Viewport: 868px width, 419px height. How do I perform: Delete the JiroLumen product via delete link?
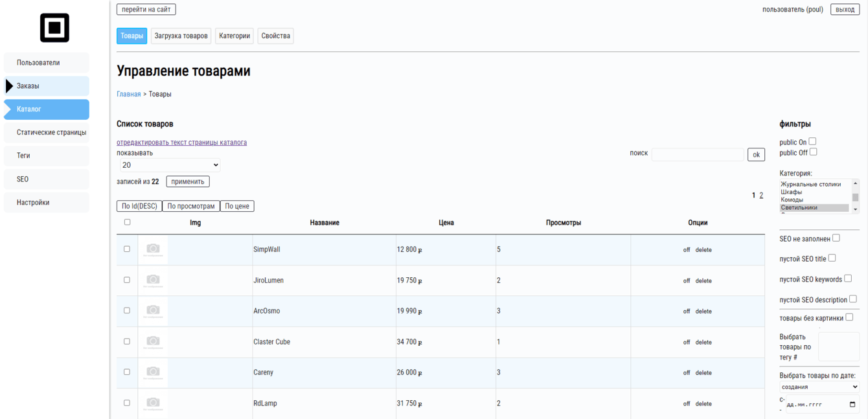coord(703,281)
